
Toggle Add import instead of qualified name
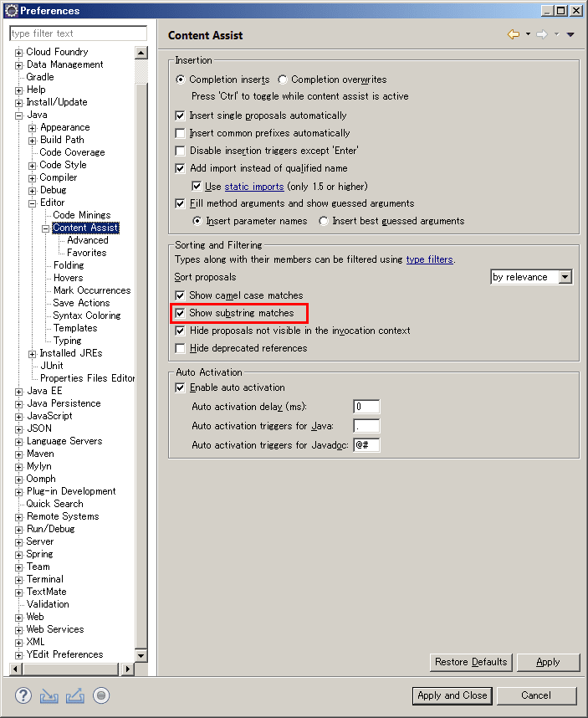(x=181, y=168)
